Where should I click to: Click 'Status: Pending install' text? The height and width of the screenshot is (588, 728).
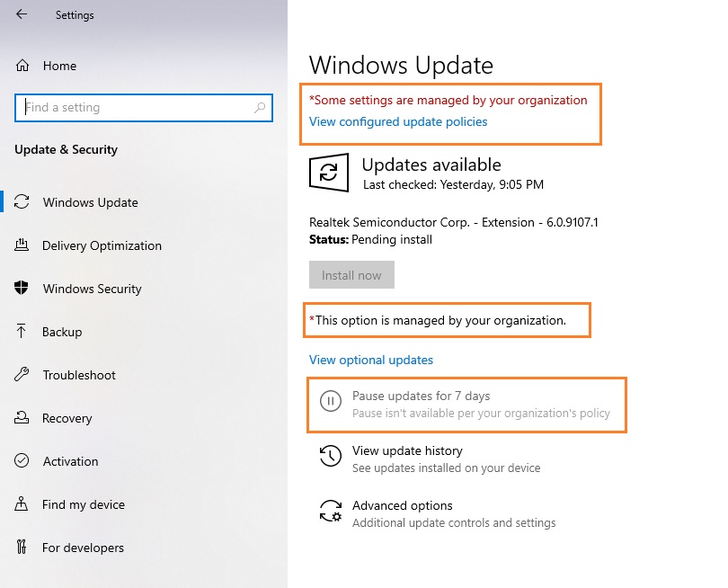pos(370,240)
